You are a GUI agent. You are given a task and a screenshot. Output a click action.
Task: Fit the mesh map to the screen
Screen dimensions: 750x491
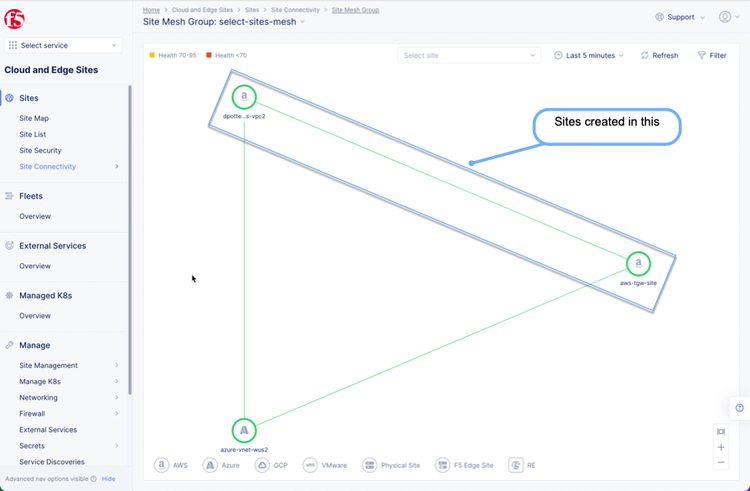point(721,432)
